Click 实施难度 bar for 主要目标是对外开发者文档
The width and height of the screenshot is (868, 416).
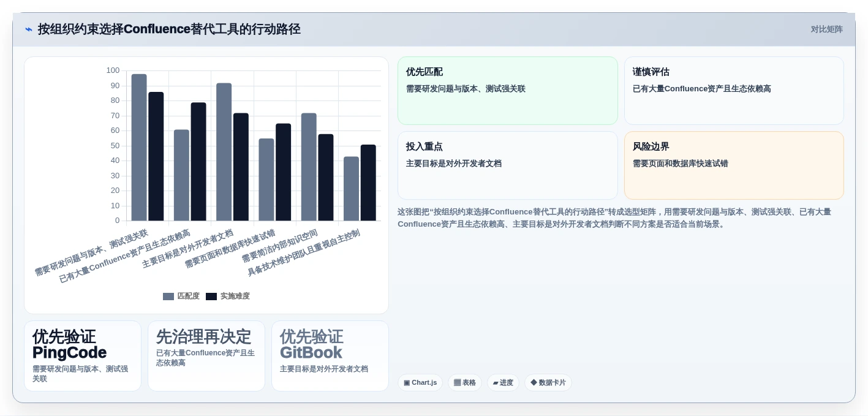[x=241, y=167]
